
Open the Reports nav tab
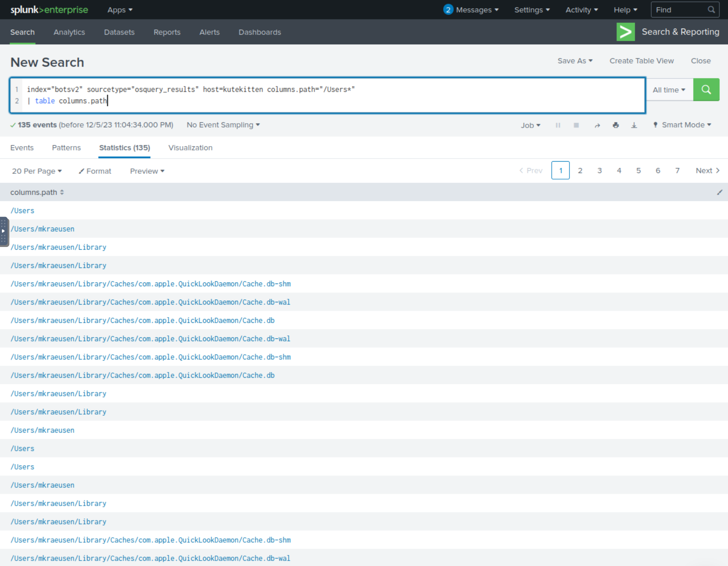click(167, 32)
